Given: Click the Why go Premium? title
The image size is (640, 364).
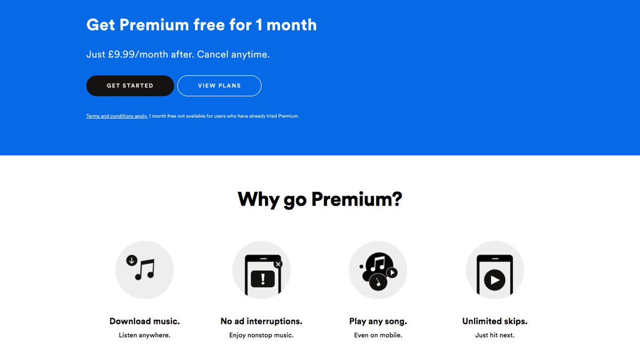Looking at the screenshot, I should click(320, 199).
